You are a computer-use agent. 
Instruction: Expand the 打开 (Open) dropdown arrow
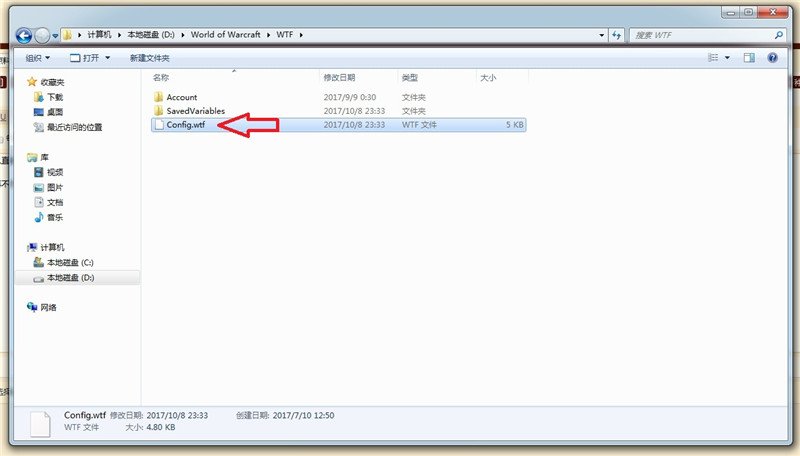[x=107, y=58]
